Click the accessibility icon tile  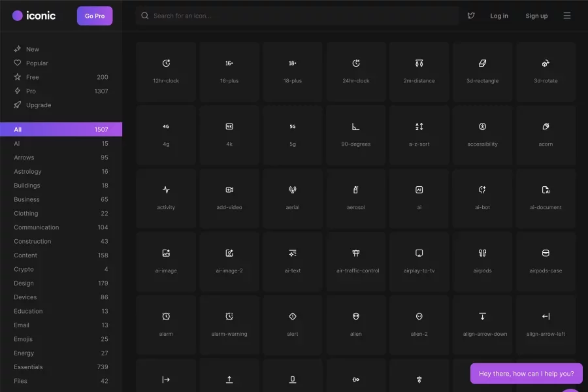click(482, 135)
